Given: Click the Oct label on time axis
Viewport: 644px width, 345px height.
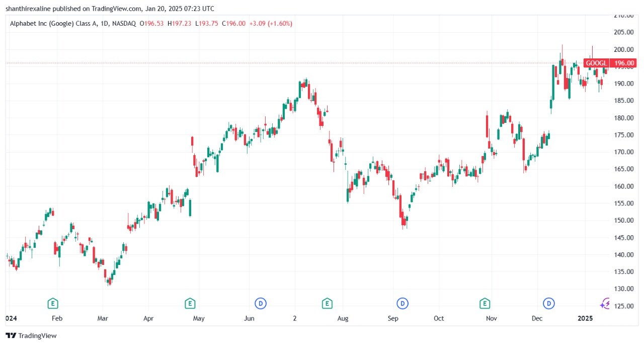Looking at the screenshot, I should (x=439, y=318).
